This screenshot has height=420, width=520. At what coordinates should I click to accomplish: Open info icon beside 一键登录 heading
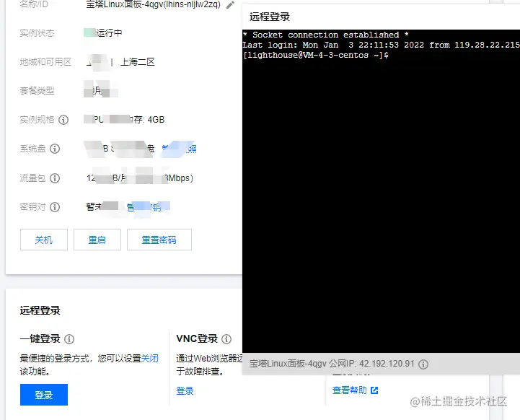(69, 339)
